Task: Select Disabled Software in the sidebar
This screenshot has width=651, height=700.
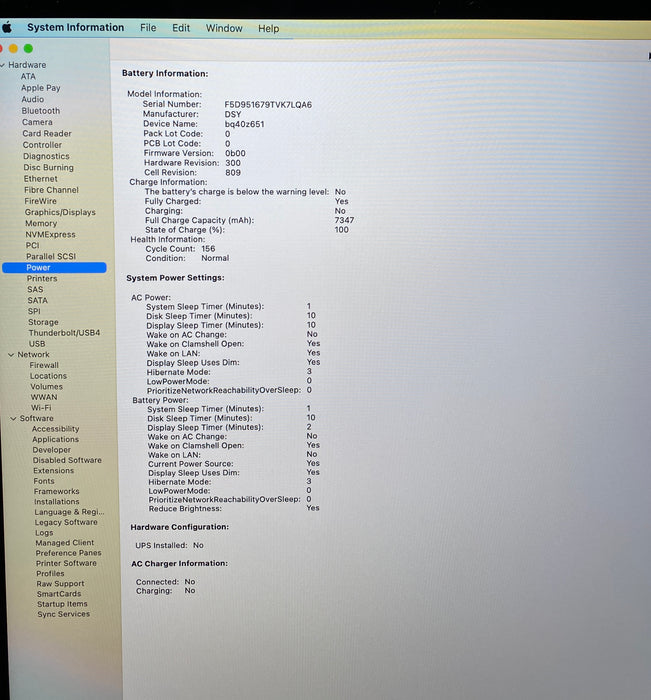Action: click(x=67, y=460)
